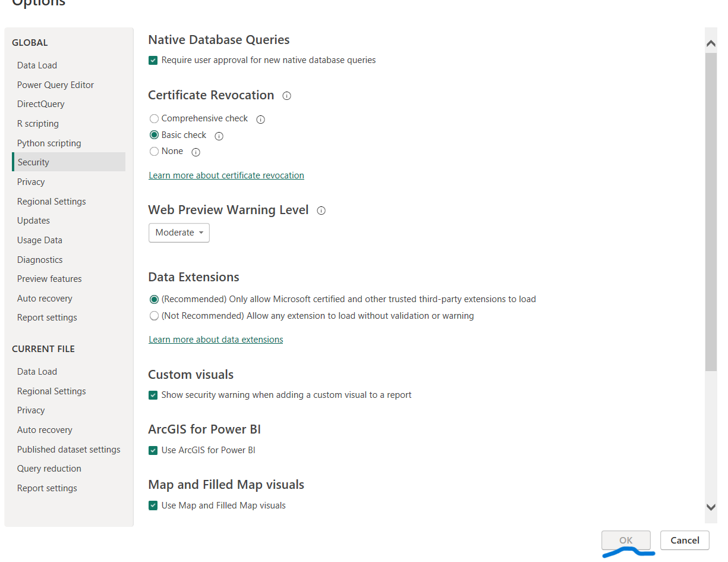Select None certificate revocation option
Image resolution: width=728 pixels, height=562 pixels.
point(154,152)
